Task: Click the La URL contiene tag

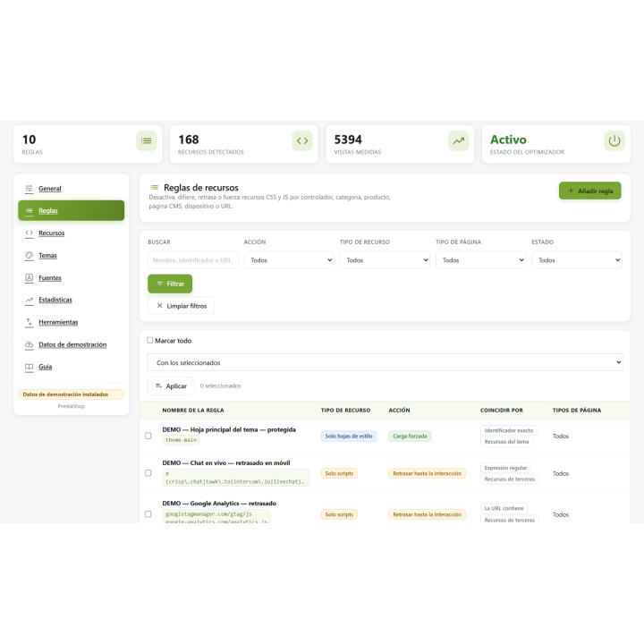Action: coord(504,508)
